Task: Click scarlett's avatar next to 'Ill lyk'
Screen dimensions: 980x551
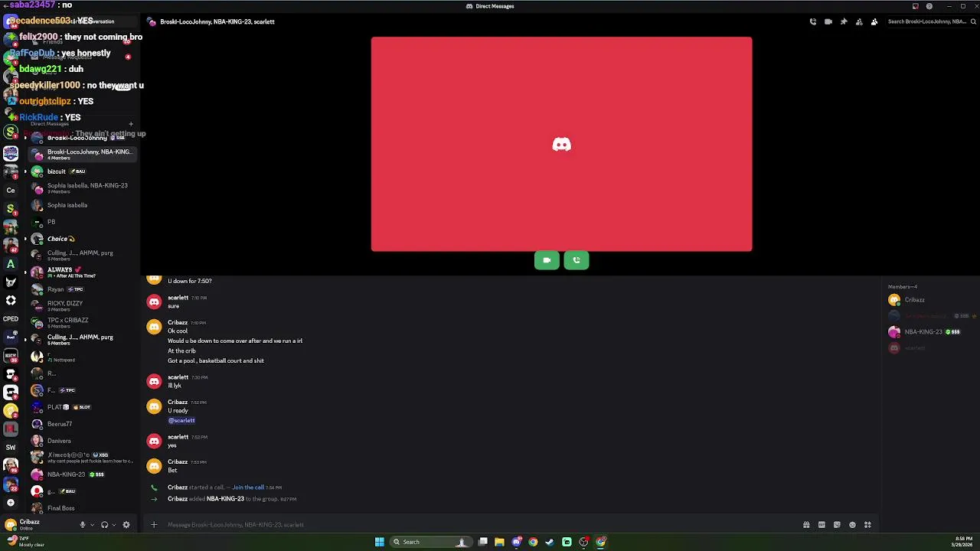Action: (154, 381)
